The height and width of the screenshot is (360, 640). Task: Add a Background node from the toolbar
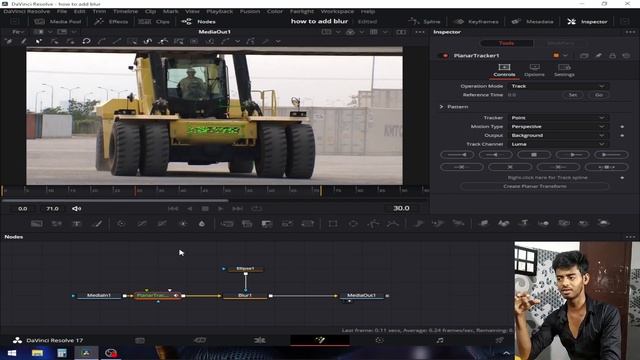coord(37,223)
